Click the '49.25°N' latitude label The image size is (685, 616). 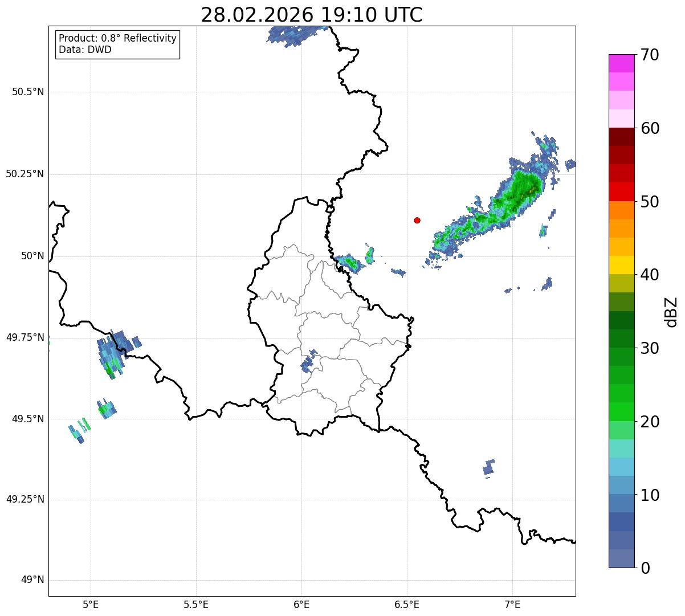(x=25, y=500)
